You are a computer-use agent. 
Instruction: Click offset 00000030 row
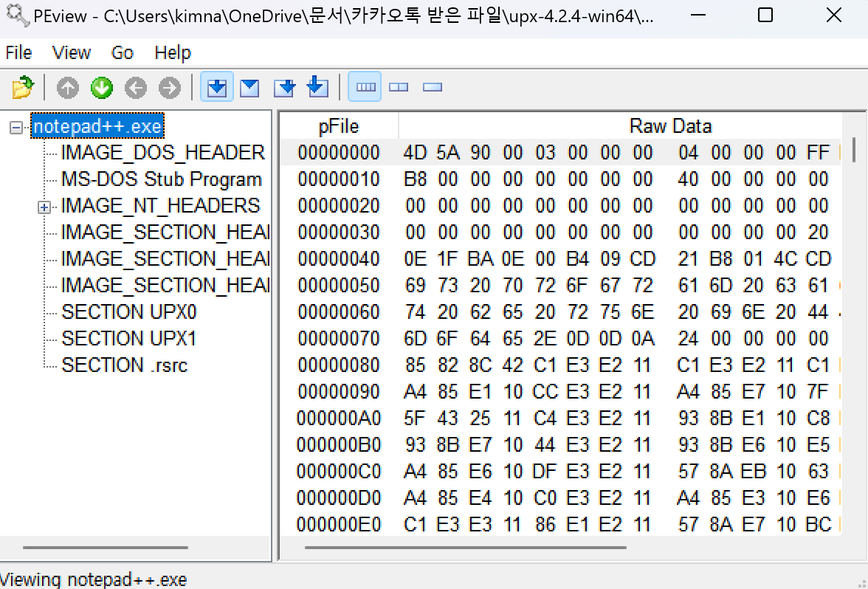coord(560,232)
